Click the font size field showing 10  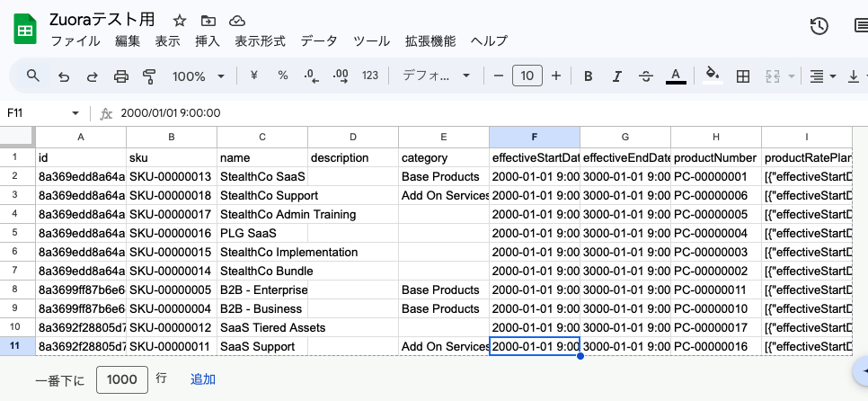pyautogui.click(x=527, y=76)
